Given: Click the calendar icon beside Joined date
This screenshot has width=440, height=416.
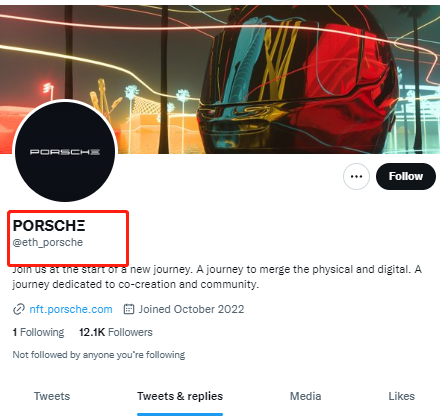Looking at the screenshot, I should [129, 309].
